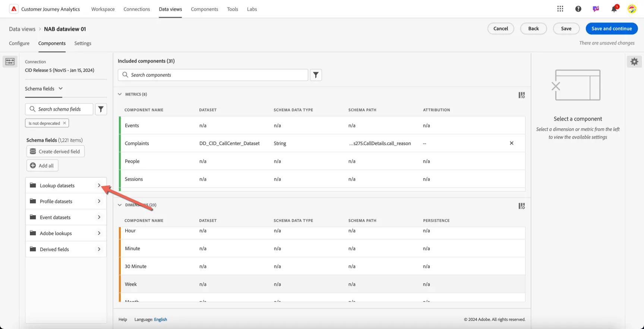The image size is (644, 329).
Task: Click Save and continue
Action: click(612, 29)
